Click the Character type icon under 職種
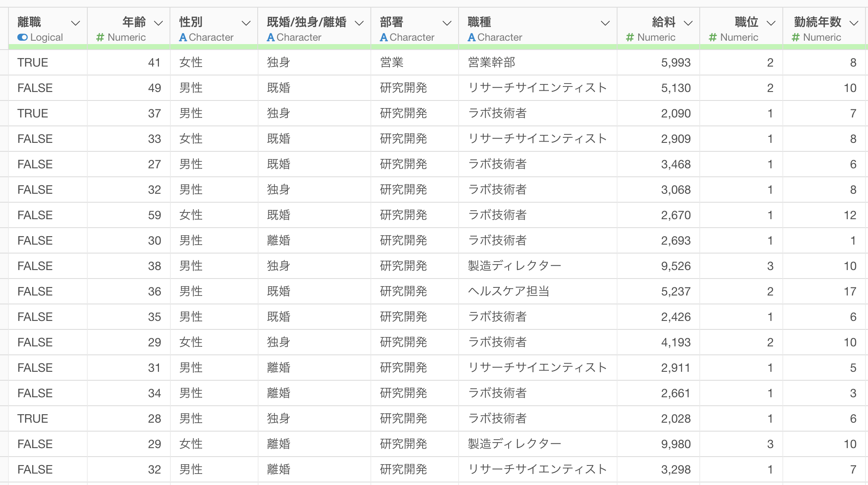The width and height of the screenshot is (868, 485). pyautogui.click(x=471, y=37)
